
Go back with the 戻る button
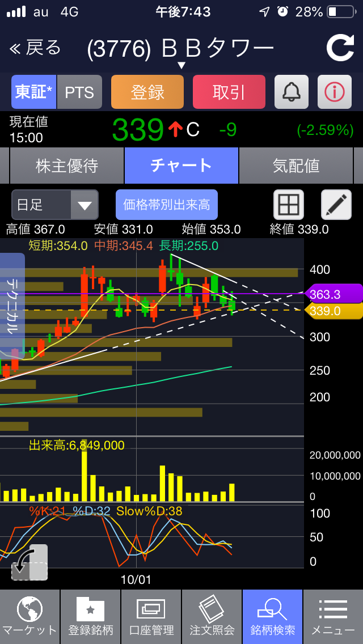point(35,48)
